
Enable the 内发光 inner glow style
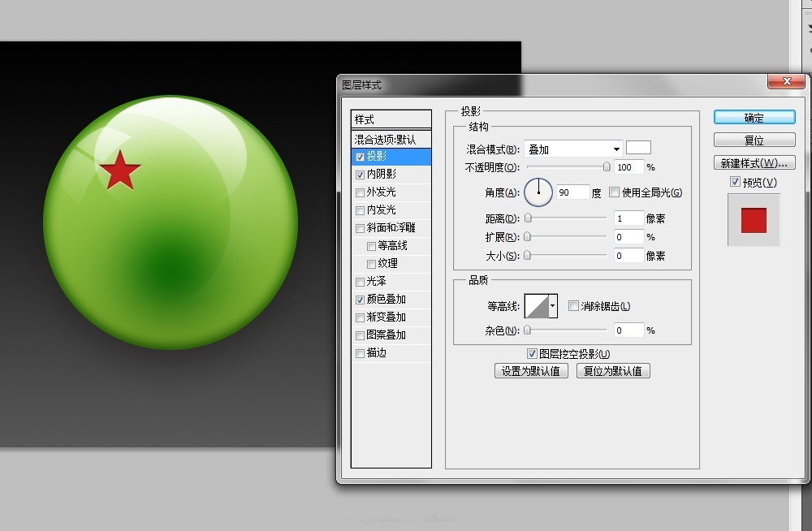pyautogui.click(x=360, y=209)
